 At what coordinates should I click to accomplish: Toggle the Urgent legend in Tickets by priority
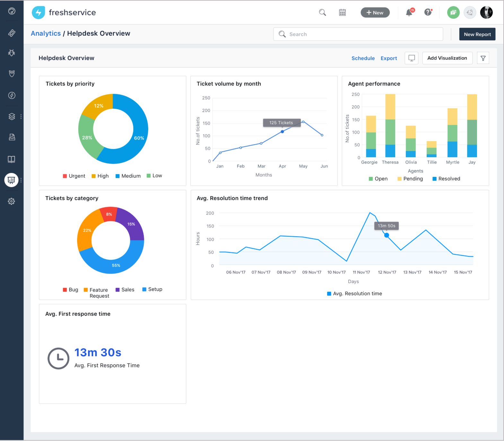click(x=74, y=176)
